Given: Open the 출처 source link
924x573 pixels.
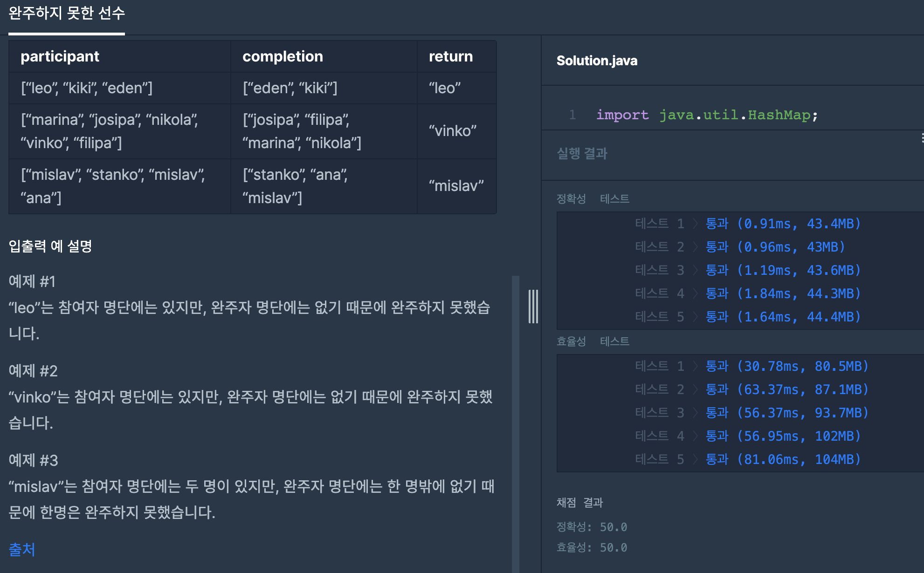Looking at the screenshot, I should (x=22, y=549).
